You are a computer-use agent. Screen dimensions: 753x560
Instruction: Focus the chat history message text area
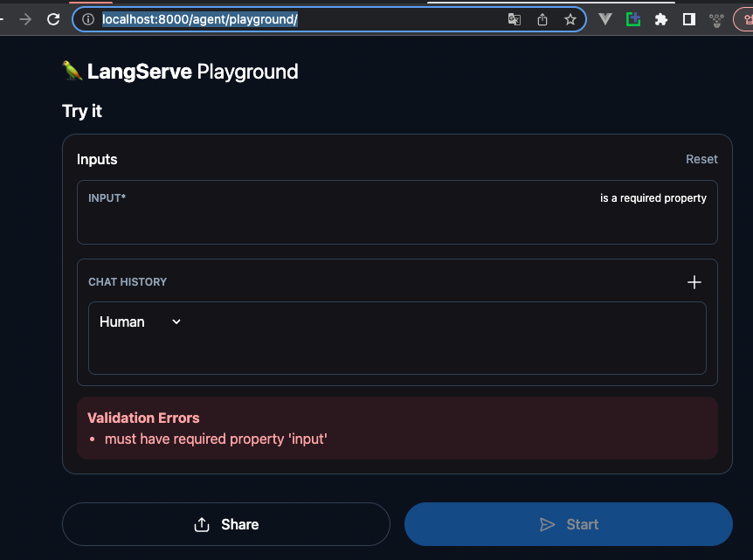tap(397, 338)
